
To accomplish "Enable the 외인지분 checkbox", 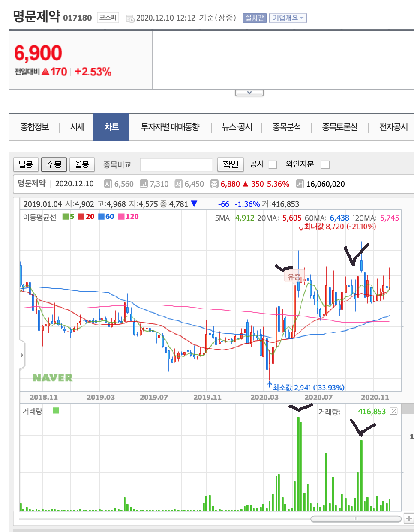I will [325, 164].
